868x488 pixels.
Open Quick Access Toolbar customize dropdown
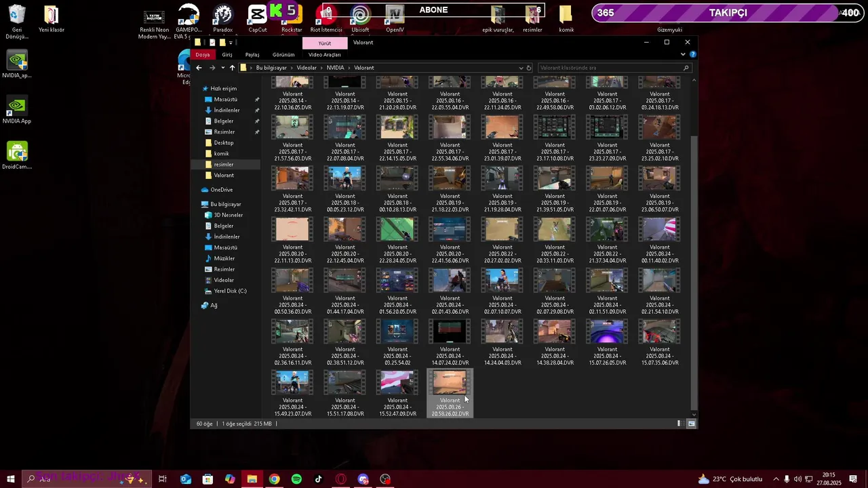(231, 43)
